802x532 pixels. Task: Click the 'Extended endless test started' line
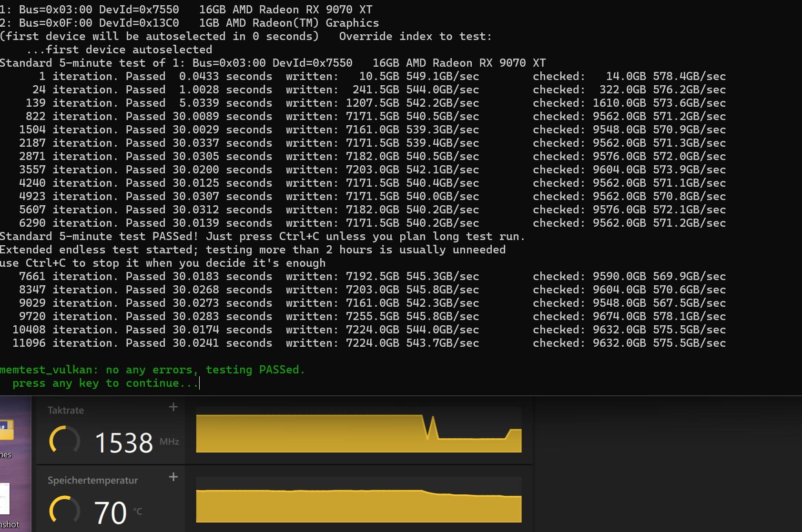coord(253,250)
